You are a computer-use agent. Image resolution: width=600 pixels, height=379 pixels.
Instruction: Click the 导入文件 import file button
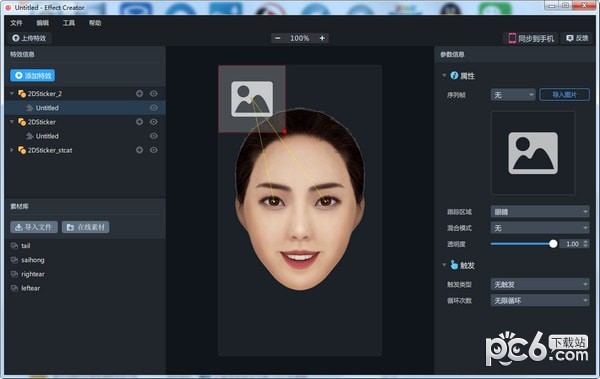click(x=34, y=227)
